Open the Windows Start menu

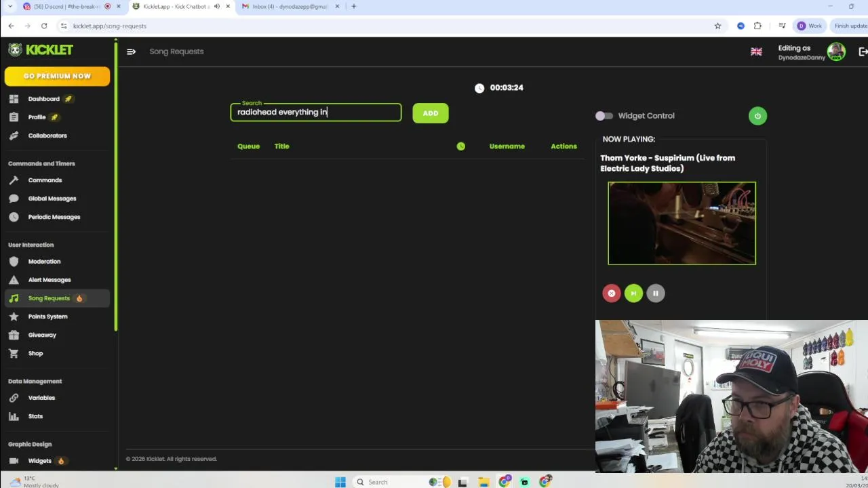340,482
